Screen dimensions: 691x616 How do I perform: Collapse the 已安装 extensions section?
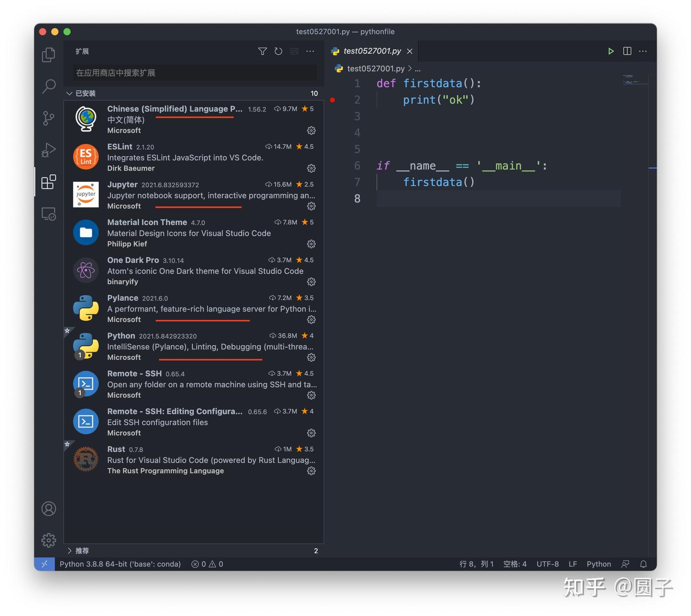[x=69, y=93]
